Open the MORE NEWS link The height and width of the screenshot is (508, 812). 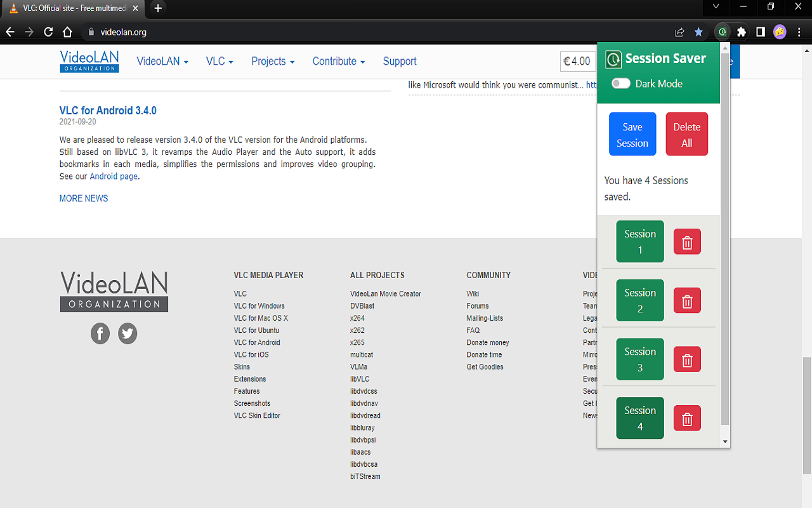[84, 198]
